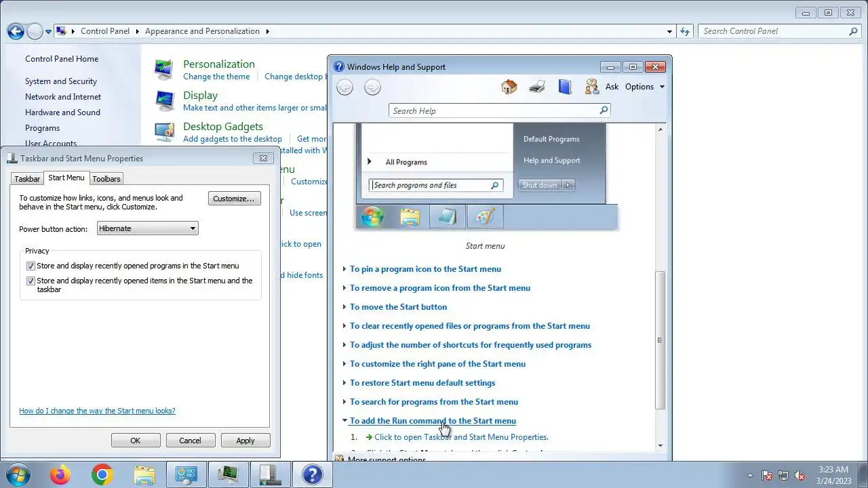Click Help scrollbar up arrow
Screen dimensions: 868x488
pyautogui.click(x=660, y=129)
